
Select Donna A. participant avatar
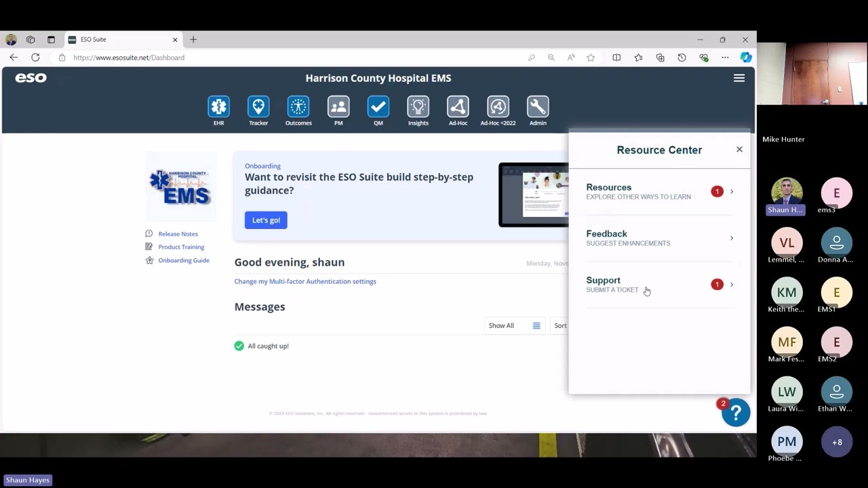click(x=837, y=242)
